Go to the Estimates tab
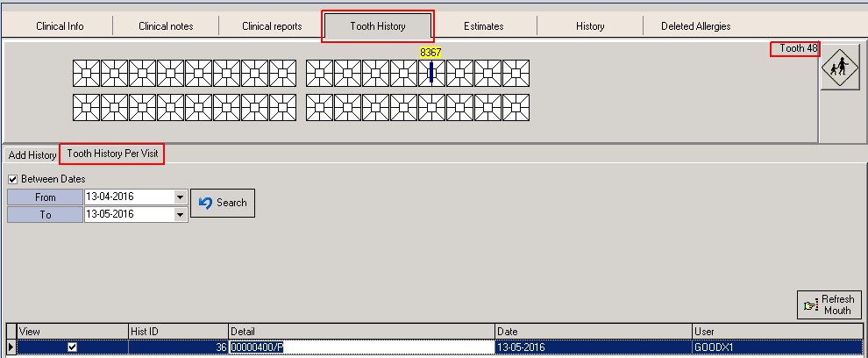 coord(484,26)
